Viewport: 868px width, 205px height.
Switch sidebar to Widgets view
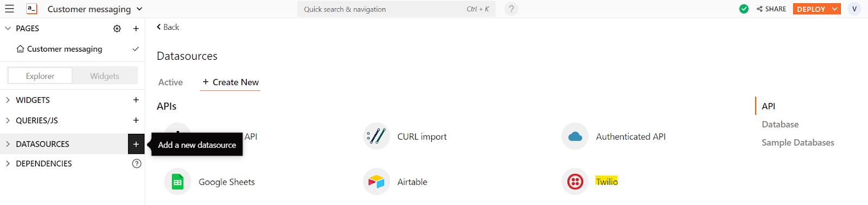pyautogui.click(x=105, y=76)
